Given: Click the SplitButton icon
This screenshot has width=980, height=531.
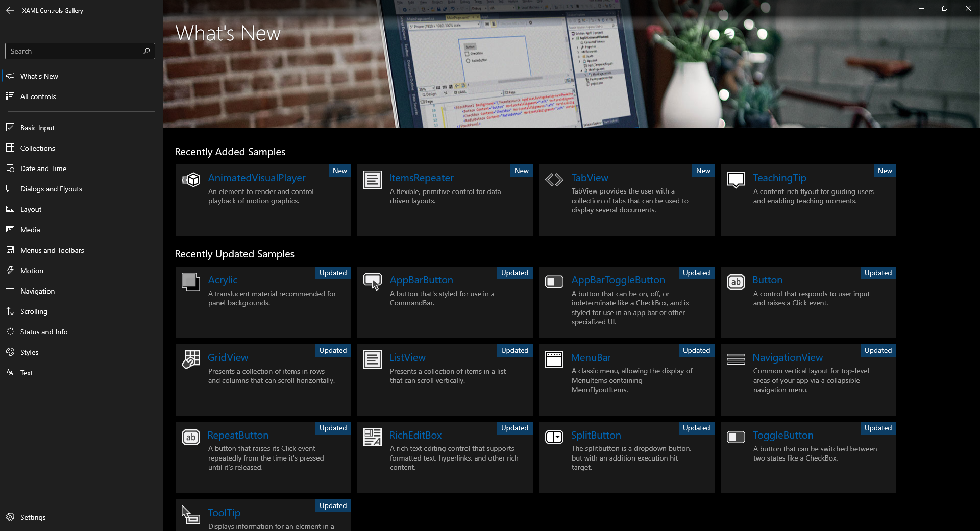Looking at the screenshot, I should pos(554,437).
